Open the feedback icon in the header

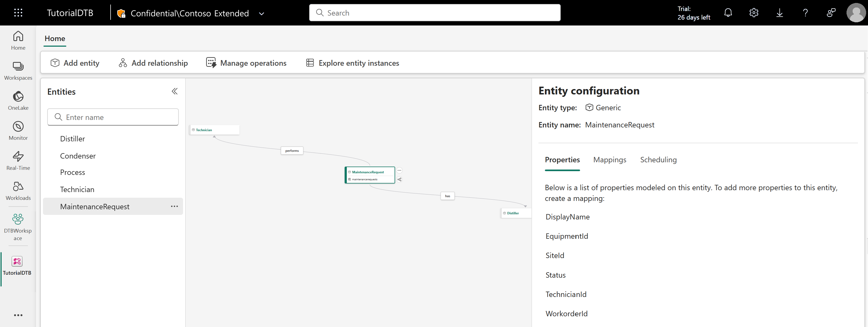831,13
